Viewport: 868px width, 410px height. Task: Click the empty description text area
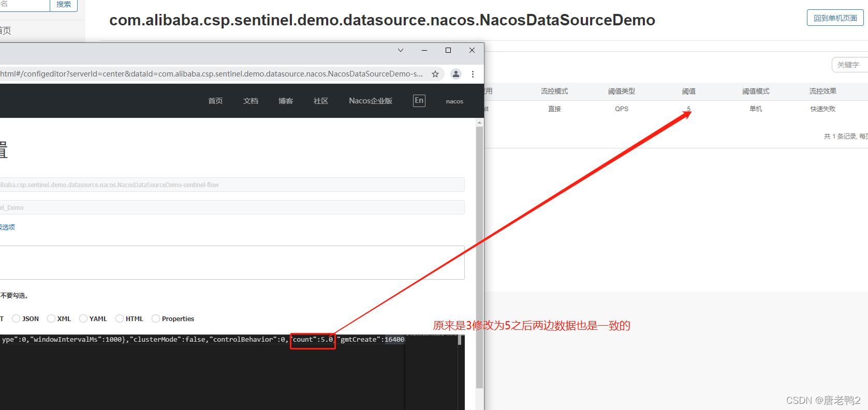pos(232,263)
